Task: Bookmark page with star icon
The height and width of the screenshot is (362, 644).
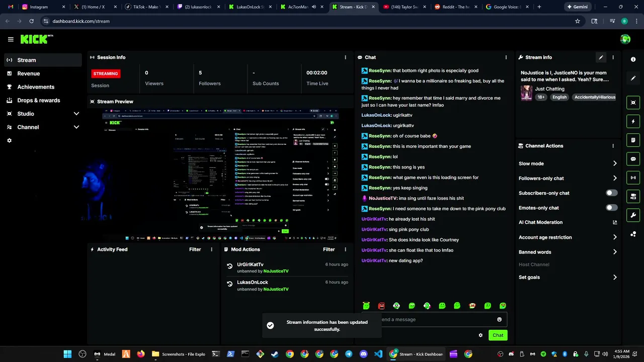Action: point(578,21)
